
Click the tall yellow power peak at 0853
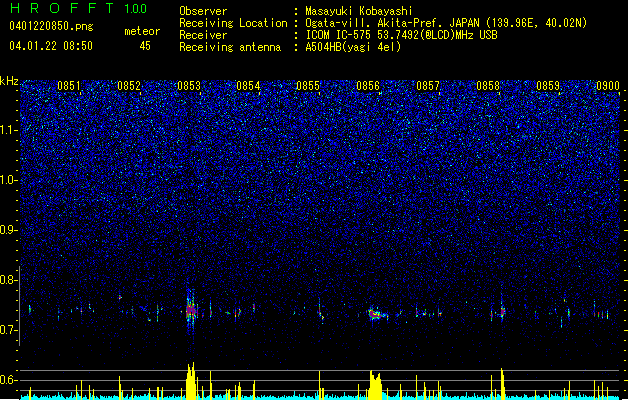[191, 381]
